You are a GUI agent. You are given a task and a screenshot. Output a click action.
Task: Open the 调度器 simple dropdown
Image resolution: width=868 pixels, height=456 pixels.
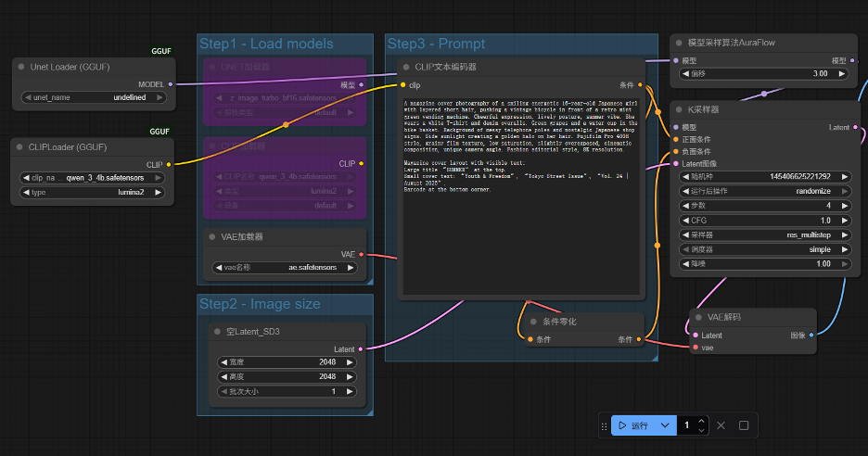coord(760,249)
